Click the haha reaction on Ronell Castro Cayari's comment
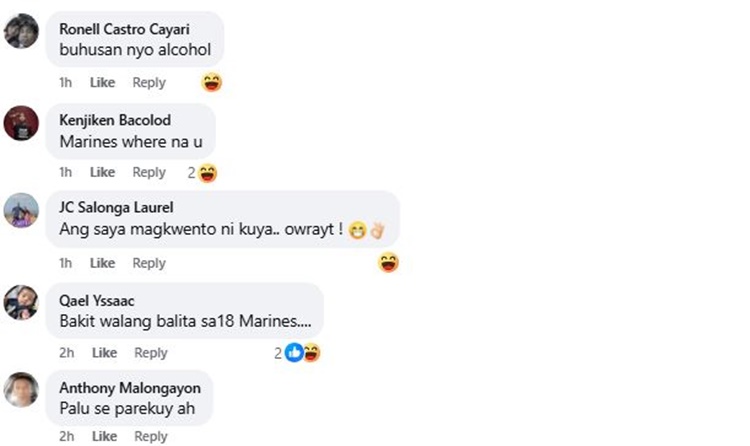This screenshot has height=446, width=750. click(x=212, y=82)
